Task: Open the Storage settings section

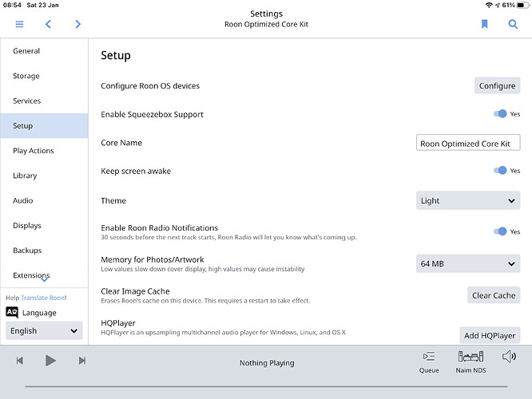Action: (x=26, y=76)
